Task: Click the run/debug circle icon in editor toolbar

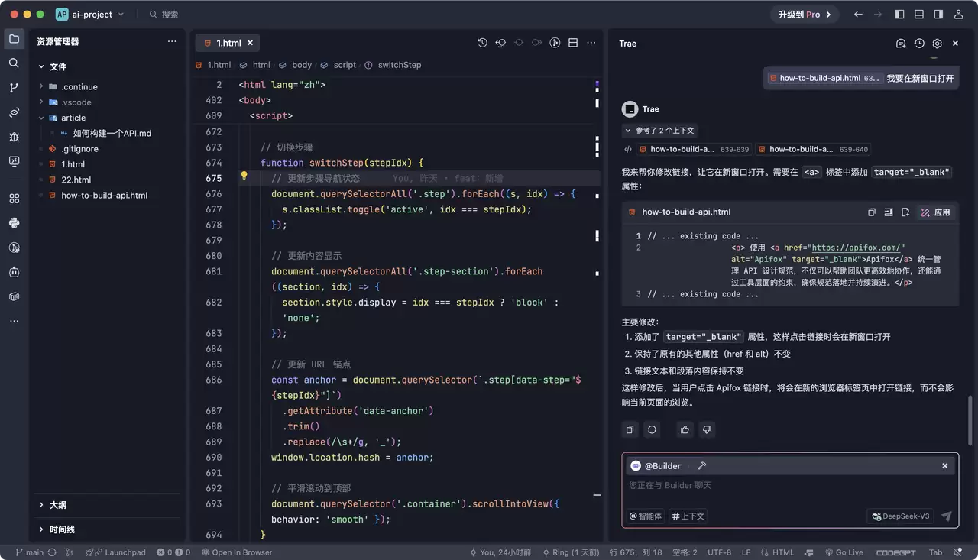Action: click(x=555, y=44)
